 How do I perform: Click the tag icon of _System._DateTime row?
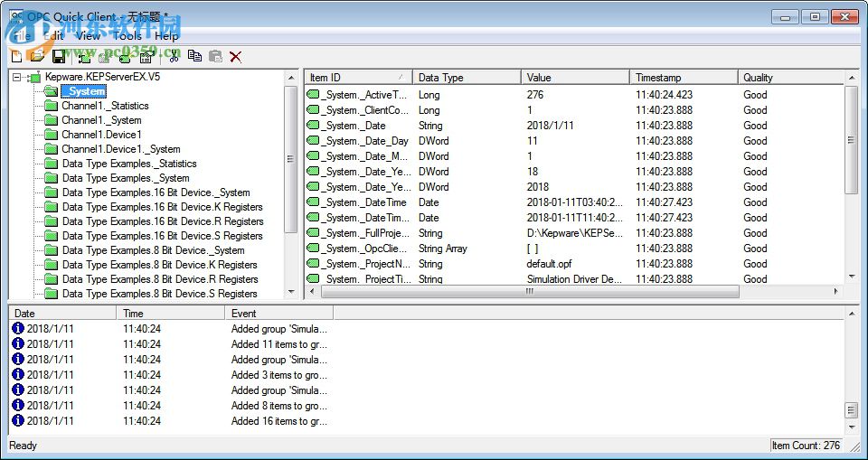[x=314, y=202]
